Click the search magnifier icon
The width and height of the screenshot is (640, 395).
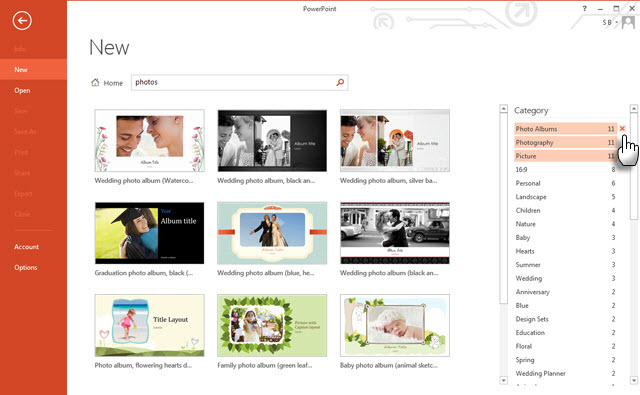[x=340, y=82]
